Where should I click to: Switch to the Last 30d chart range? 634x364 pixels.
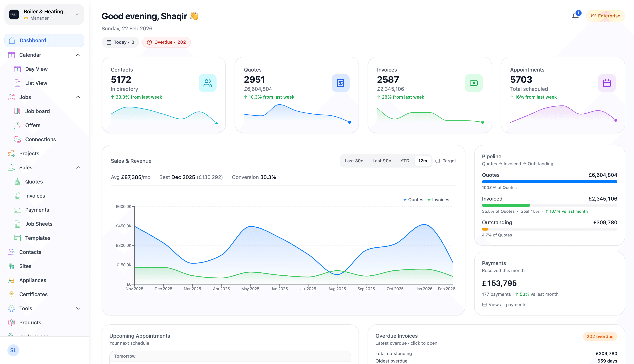[354, 161]
